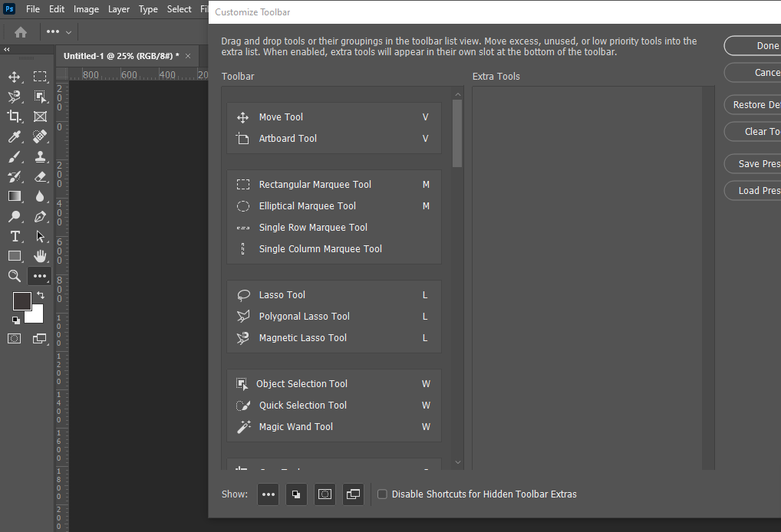Select the Magnetic Lasso tool in the left toolbar

click(x=15, y=97)
